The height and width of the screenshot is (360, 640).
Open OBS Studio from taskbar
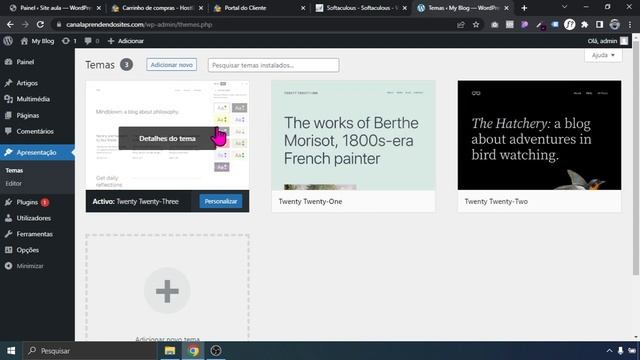point(216,351)
